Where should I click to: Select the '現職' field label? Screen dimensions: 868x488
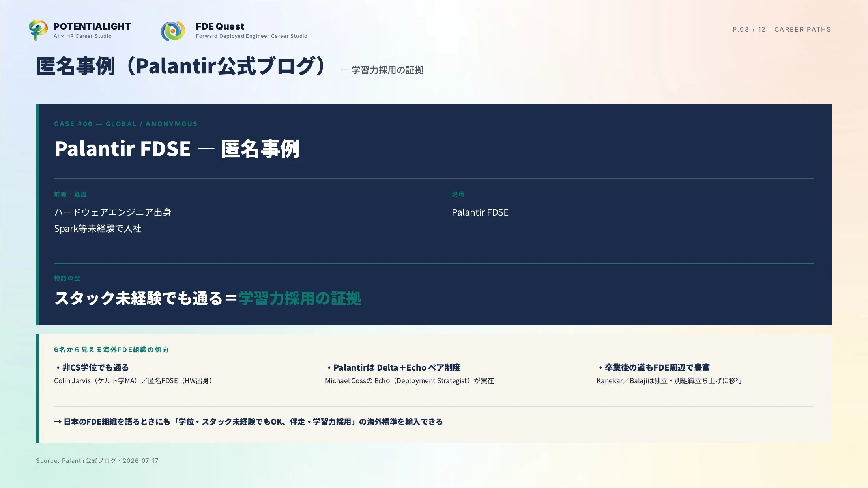458,194
